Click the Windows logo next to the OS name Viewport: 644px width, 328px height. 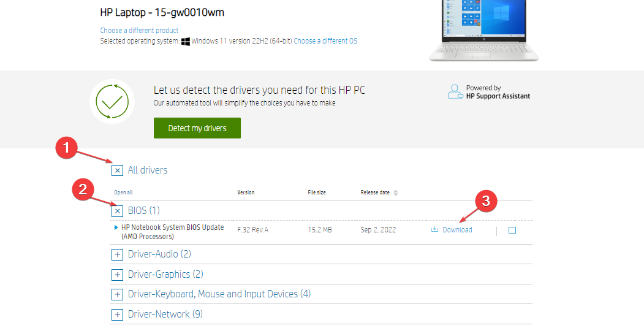(186, 41)
